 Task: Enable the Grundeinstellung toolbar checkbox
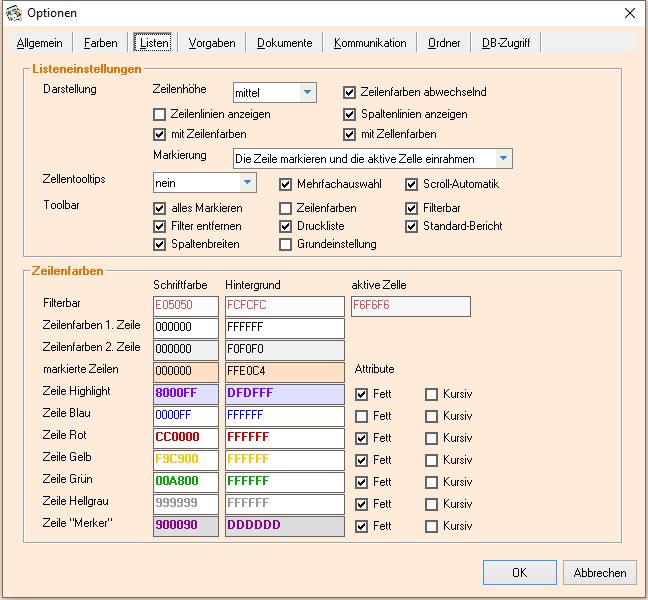click(286, 244)
